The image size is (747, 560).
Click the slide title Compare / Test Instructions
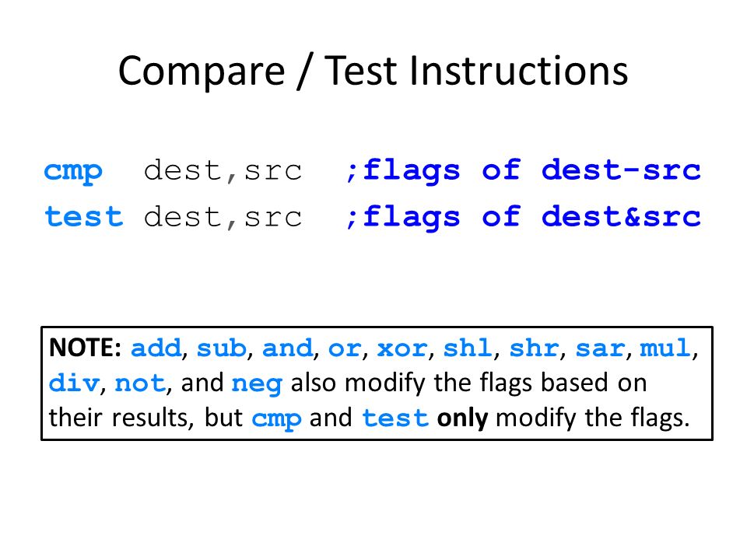tap(373, 72)
